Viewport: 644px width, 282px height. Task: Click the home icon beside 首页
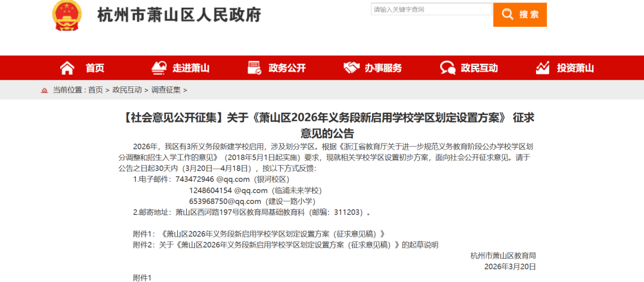pos(67,68)
